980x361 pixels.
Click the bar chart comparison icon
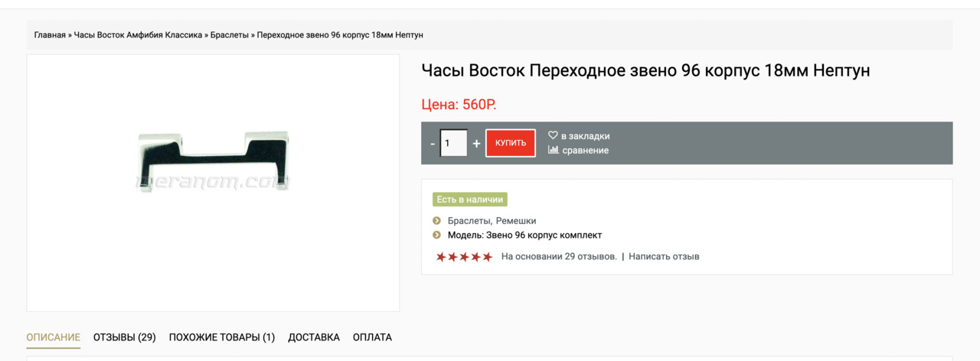(553, 150)
